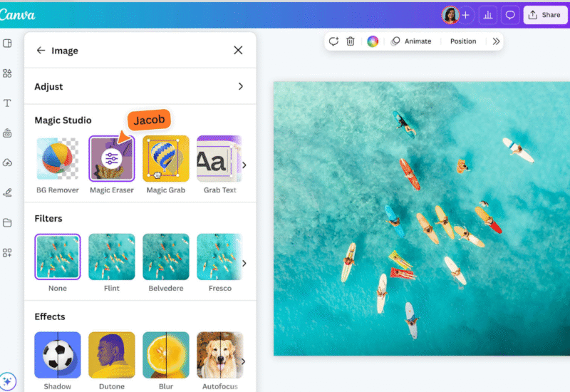Click the Animate button
The image size is (570, 392).
(x=411, y=41)
